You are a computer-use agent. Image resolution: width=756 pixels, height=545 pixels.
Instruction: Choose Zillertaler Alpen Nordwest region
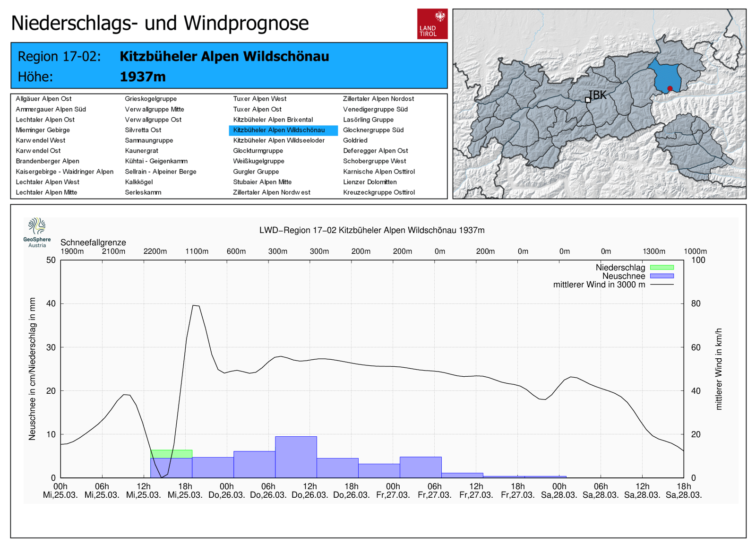click(271, 192)
